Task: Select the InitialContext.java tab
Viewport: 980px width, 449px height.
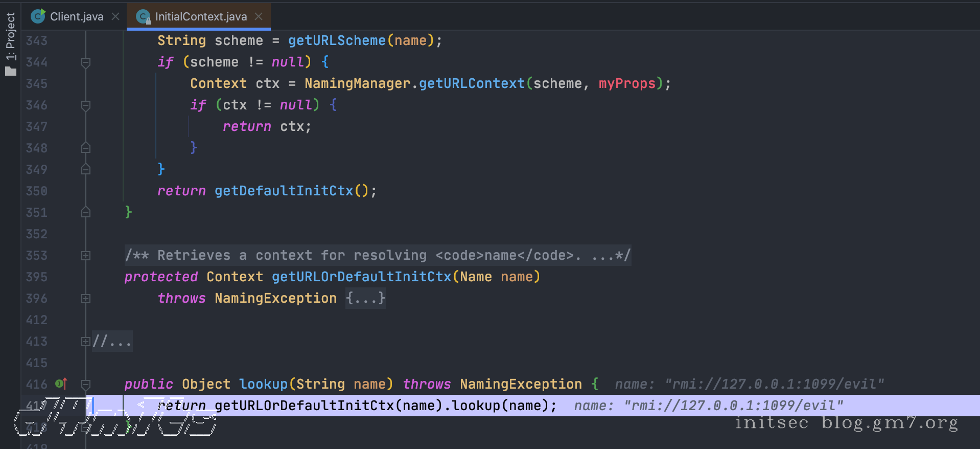Action: 201,16
